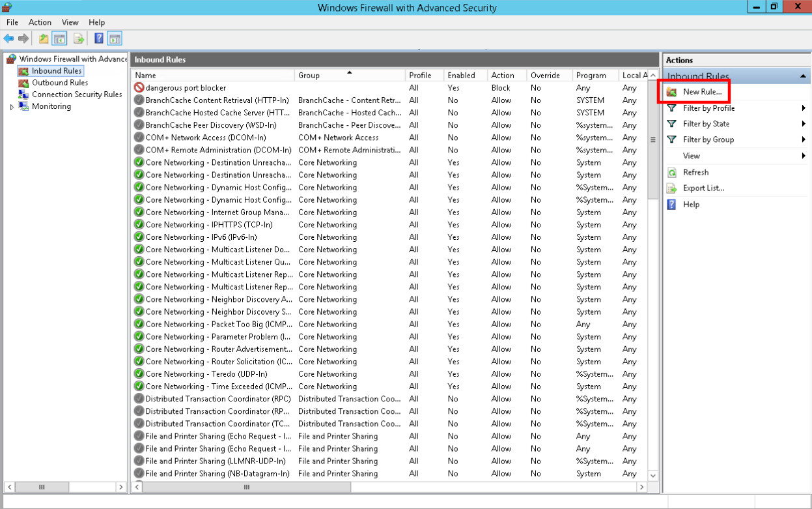The image size is (812, 509).
Task: Sort by the Group column header
Action: 350,76
